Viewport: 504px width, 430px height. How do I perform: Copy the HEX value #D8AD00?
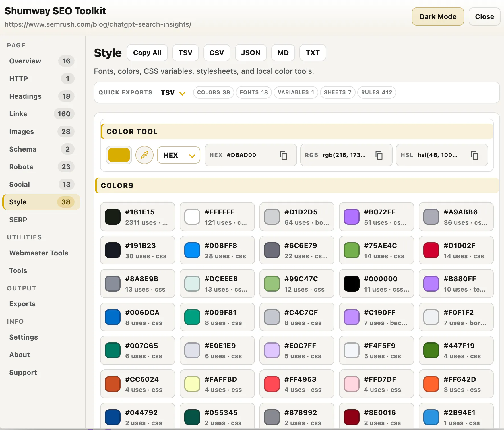click(284, 155)
